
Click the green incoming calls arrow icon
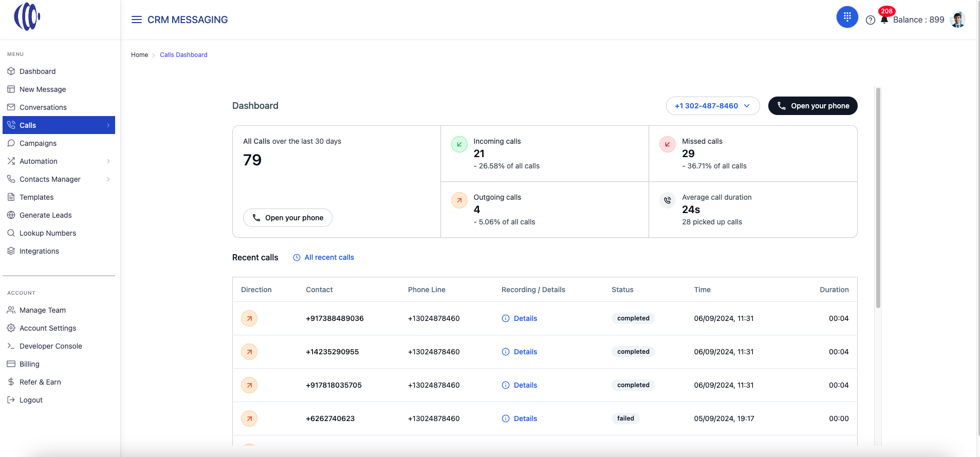coord(459,144)
